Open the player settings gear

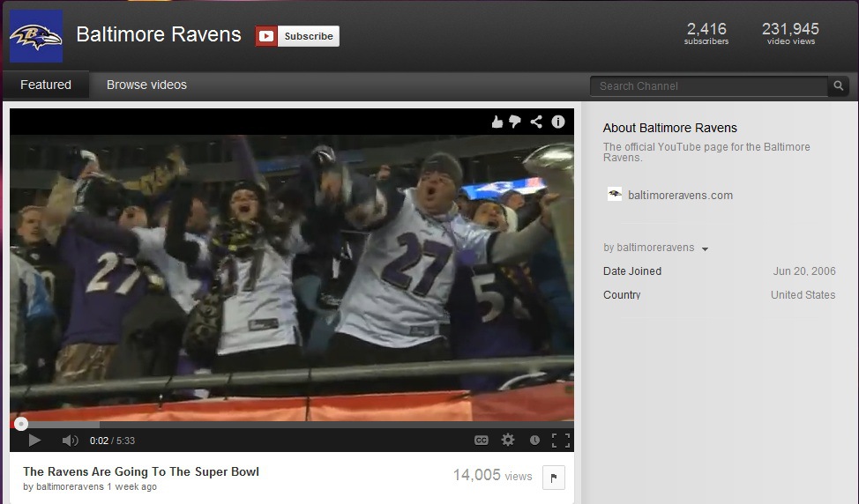coord(508,440)
